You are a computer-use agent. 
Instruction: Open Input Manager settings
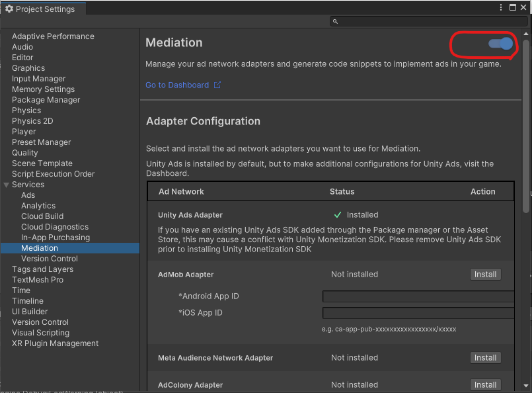click(39, 79)
